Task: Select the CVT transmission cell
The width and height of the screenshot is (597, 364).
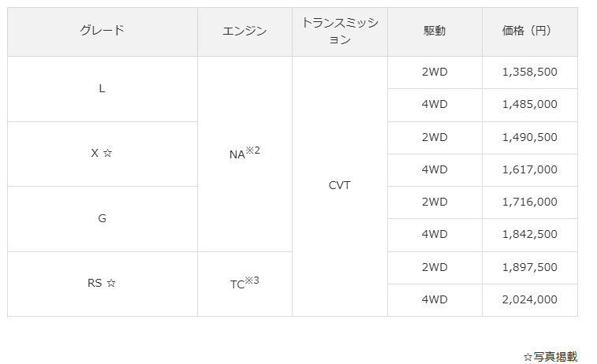Action: 339,186
